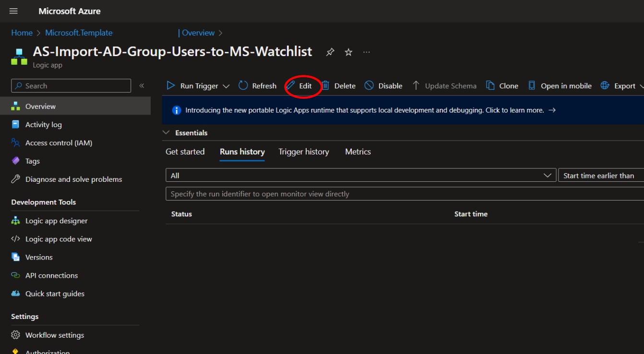Click the Edit pencil icon
Viewport: 644px width, 354px height.
point(290,86)
